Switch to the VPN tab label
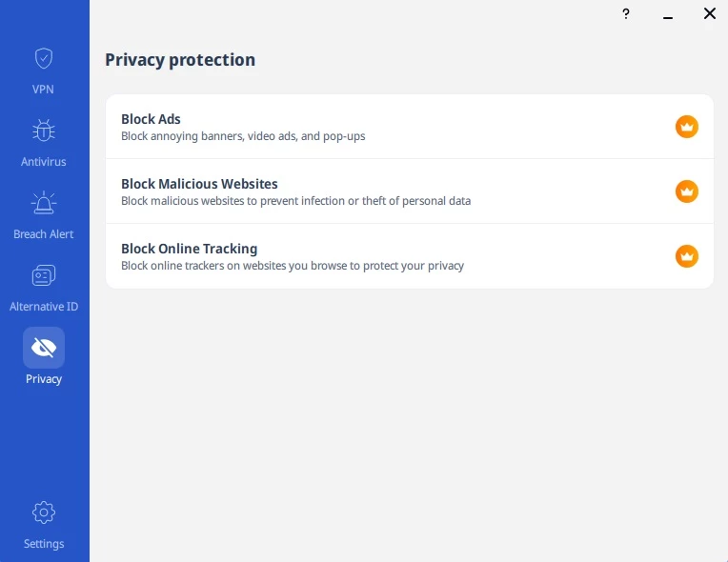 44,90
